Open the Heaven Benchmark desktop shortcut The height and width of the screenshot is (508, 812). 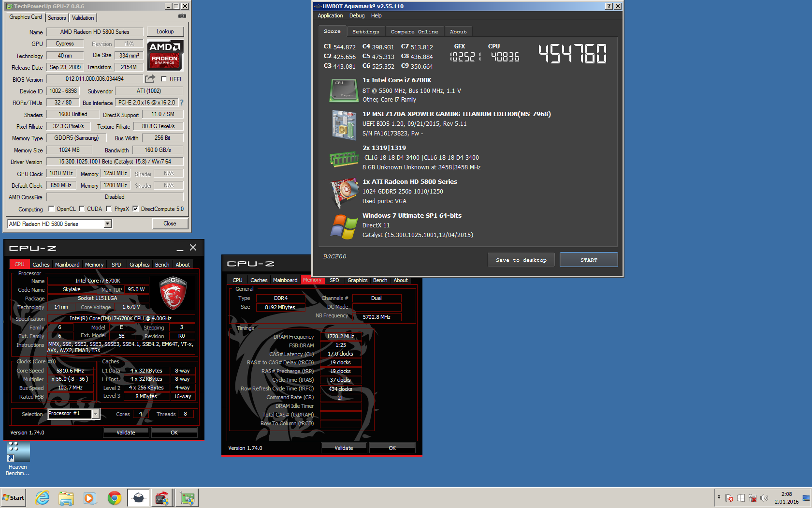coord(18,459)
